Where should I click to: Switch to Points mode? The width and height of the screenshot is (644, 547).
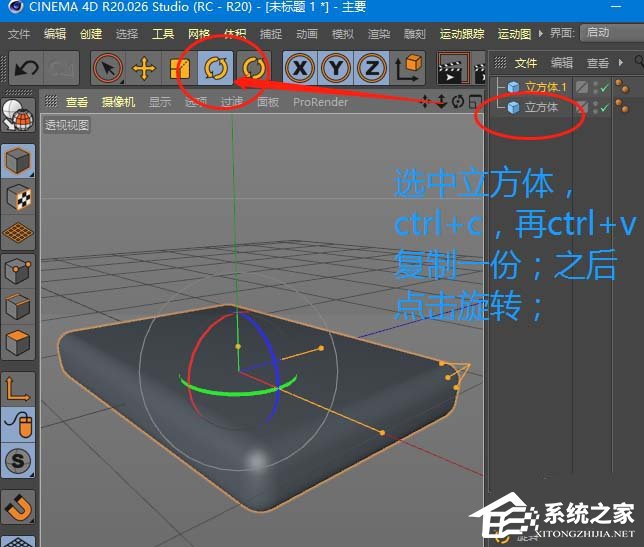click(18, 271)
